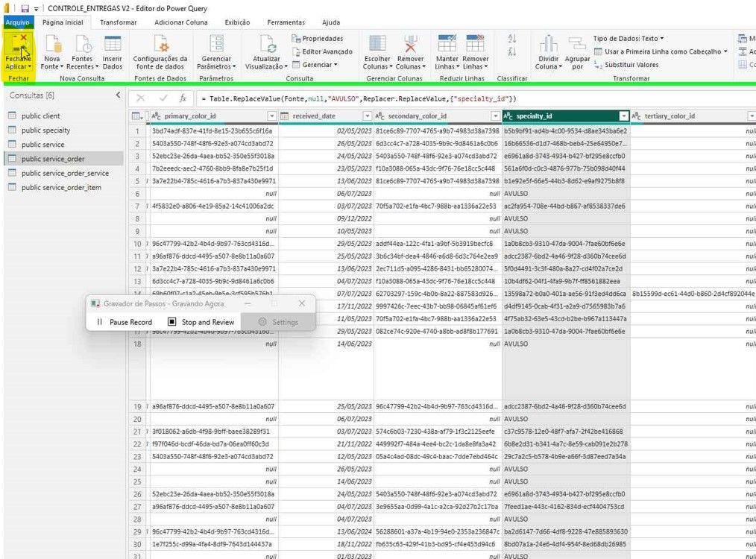Screen dimensions: 756x559
Task: Click Pause Record in Gravador de Passos
Action: point(125,322)
